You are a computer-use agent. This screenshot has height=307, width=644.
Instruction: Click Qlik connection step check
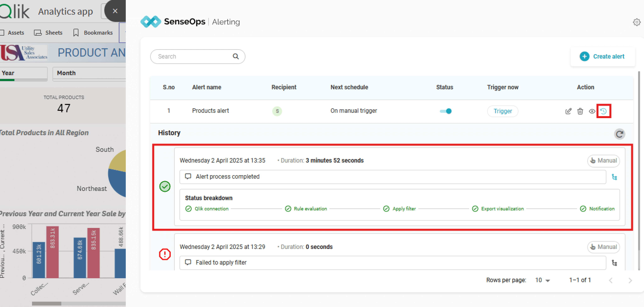point(188,209)
